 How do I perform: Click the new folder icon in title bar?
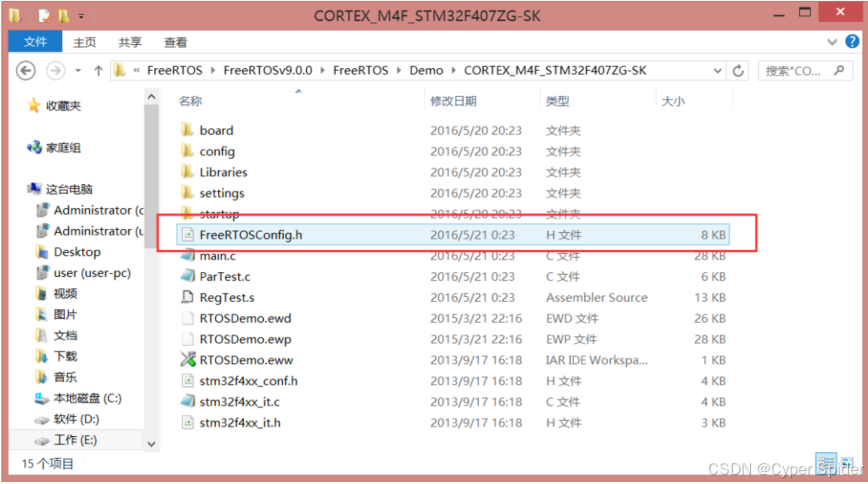point(64,16)
